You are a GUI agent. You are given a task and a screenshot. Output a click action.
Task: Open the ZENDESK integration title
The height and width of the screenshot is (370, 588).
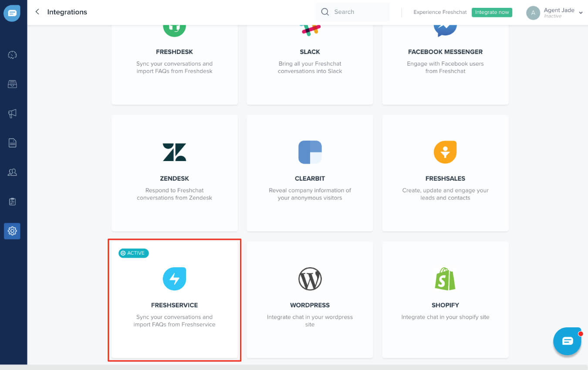tap(174, 178)
